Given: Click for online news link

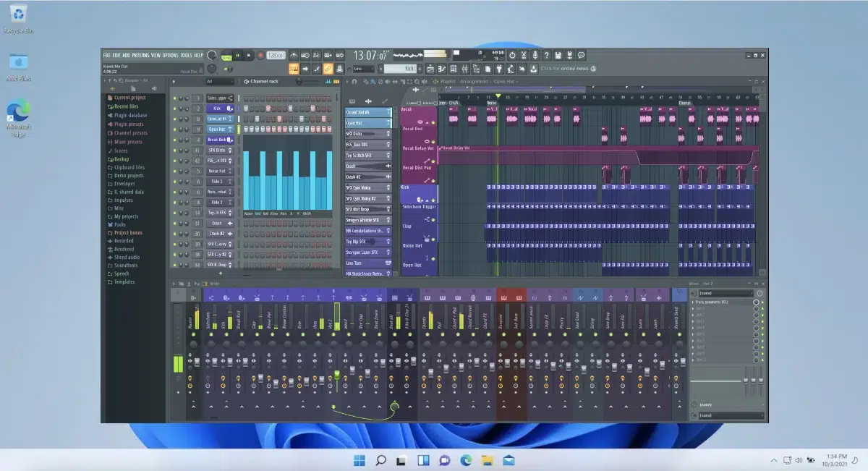Looking at the screenshot, I should (x=564, y=68).
